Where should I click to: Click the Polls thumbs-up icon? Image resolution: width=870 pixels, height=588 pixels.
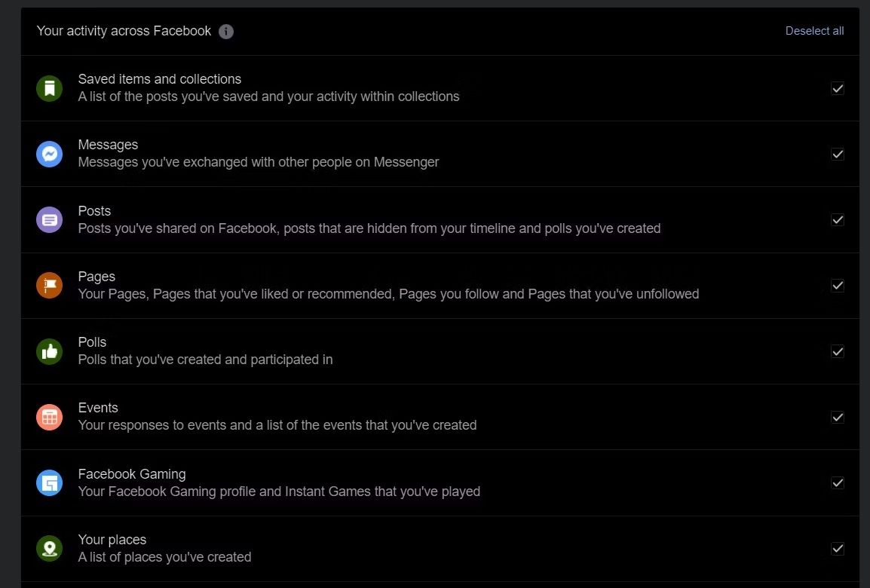(49, 351)
